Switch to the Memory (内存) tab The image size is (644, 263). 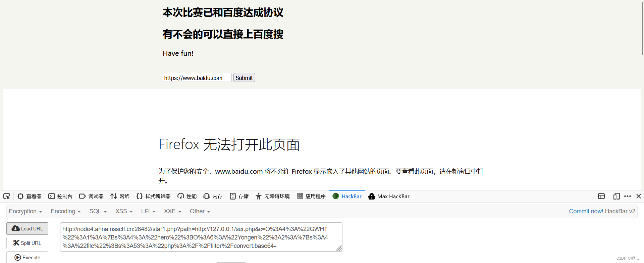coord(213,196)
